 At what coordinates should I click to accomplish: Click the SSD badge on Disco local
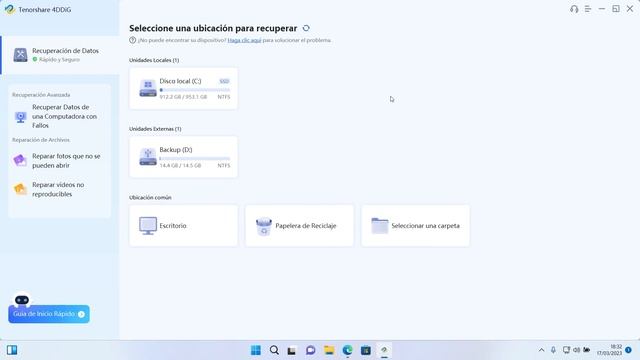(224, 81)
